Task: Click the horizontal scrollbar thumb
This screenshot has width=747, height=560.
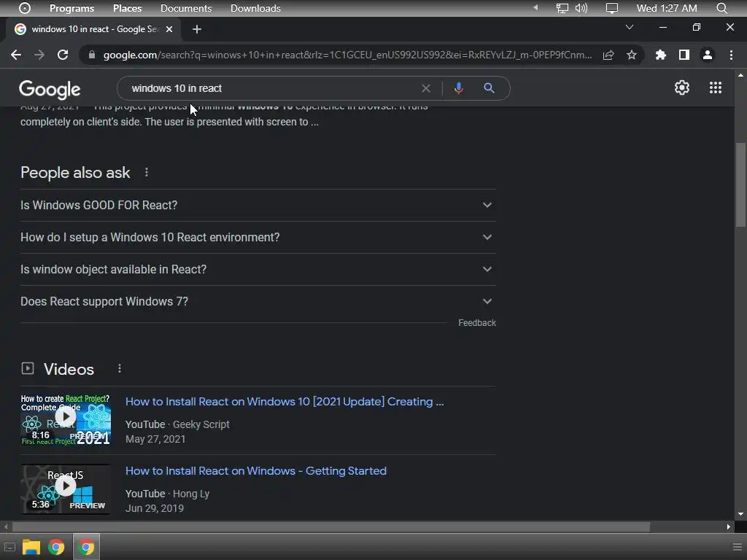Action: pyautogui.click(x=330, y=526)
